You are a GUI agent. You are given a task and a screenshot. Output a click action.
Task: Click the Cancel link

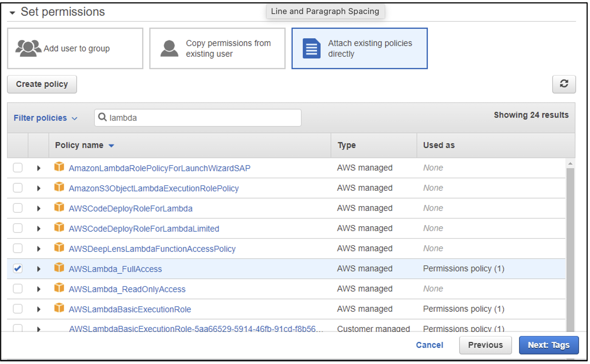(x=429, y=345)
